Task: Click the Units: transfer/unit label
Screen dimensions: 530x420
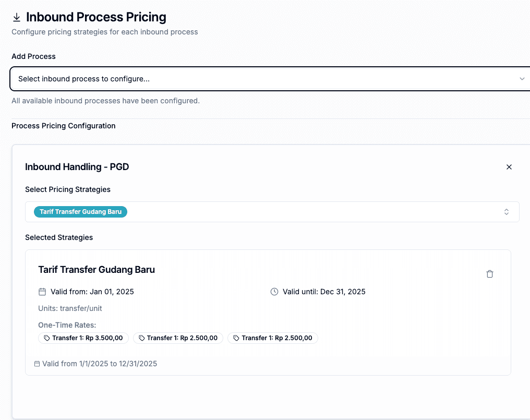Action: pos(70,308)
